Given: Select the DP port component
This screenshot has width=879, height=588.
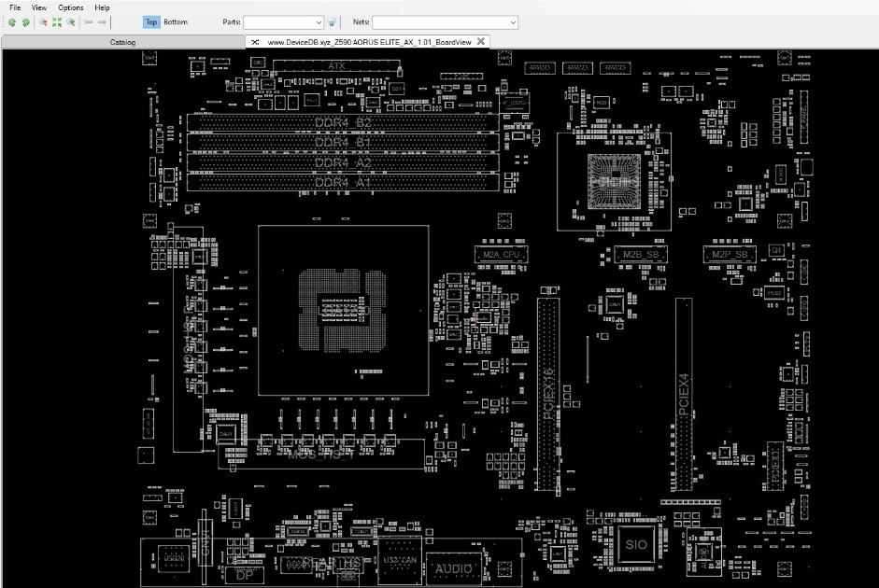Looking at the screenshot, I should click(x=245, y=575).
